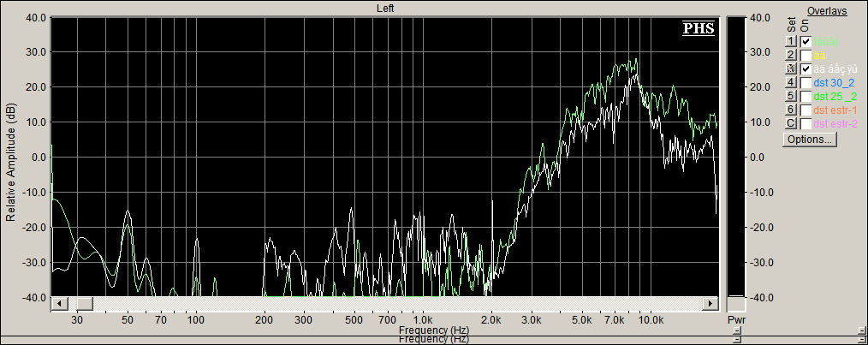The height and width of the screenshot is (345, 868).
Task: Enable the dst 30_2 overlay checkbox
Action: [x=806, y=82]
